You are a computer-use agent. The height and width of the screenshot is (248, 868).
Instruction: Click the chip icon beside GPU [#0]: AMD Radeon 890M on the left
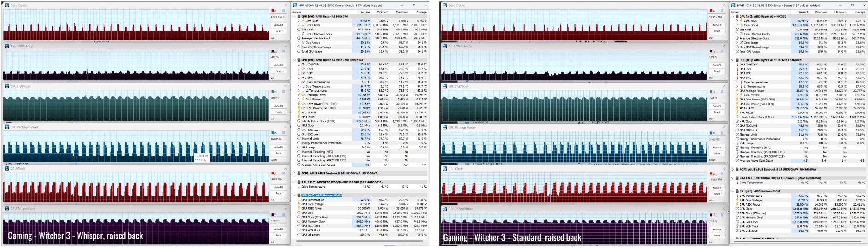tap(299, 195)
